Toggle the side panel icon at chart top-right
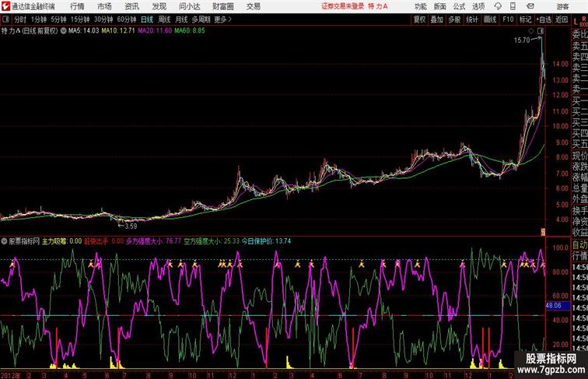This screenshot has height=379, width=588. pos(541,31)
